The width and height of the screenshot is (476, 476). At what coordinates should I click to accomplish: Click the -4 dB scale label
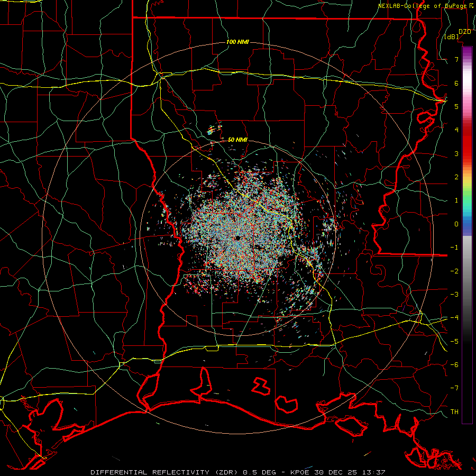point(454,318)
